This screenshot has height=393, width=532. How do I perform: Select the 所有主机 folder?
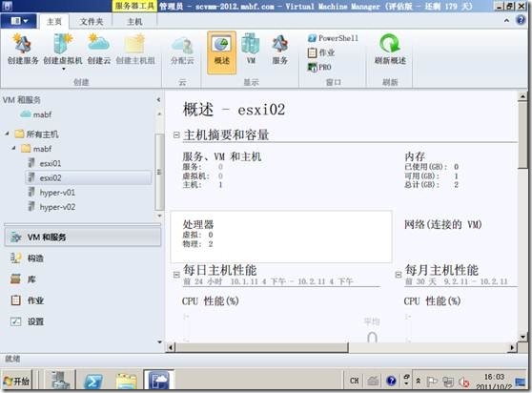(37, 134)
